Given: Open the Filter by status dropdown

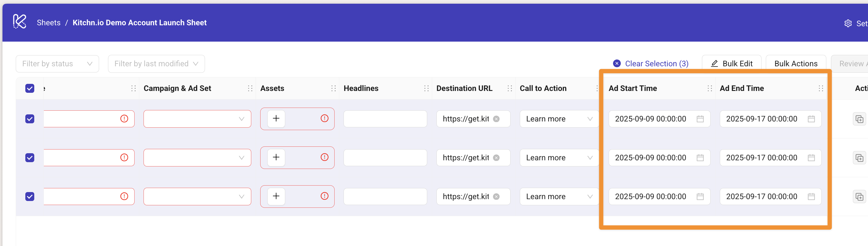Looking at the screenshot, I should coord(57,64).
